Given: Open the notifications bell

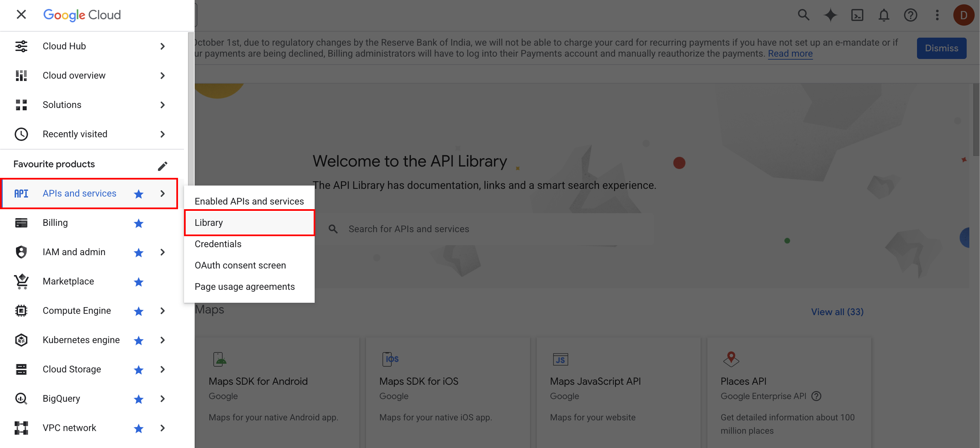Looking at the screenshot, I should click(883, 15).
